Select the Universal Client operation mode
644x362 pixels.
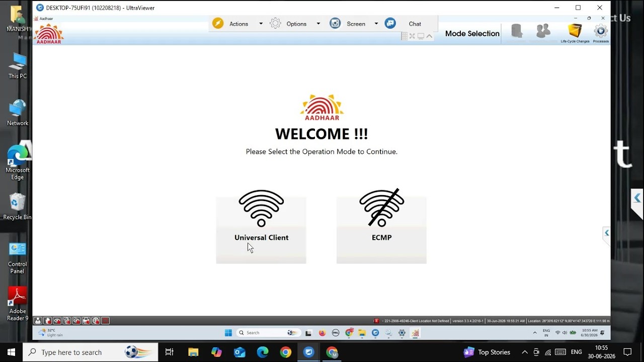tap(261, 227)
